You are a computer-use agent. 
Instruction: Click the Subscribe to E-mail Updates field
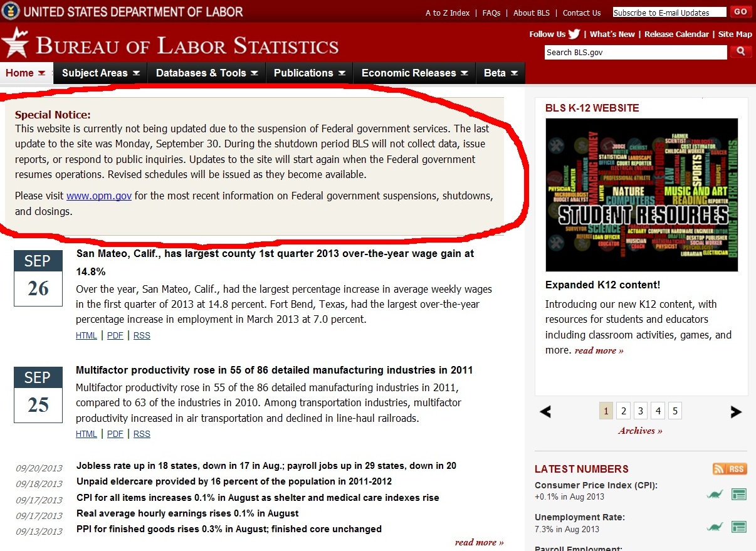[669, 13]
